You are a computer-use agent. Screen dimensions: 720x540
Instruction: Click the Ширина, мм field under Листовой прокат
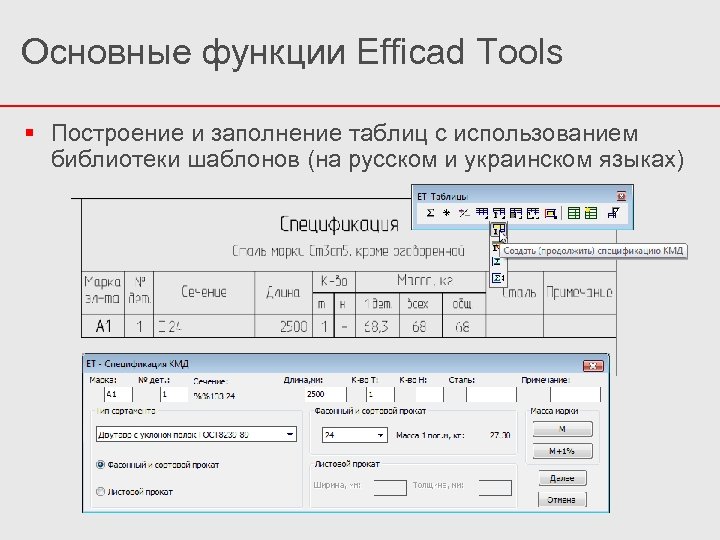[390, 488]
